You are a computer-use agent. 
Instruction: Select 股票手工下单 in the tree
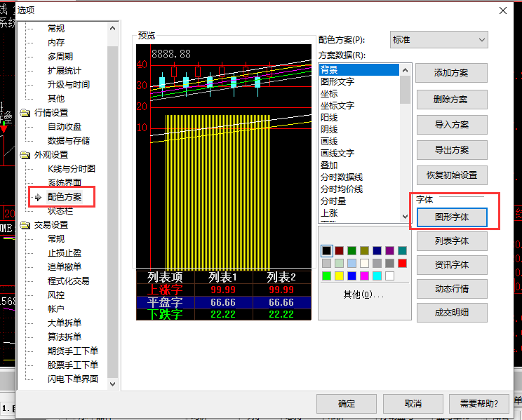point(73,365)
